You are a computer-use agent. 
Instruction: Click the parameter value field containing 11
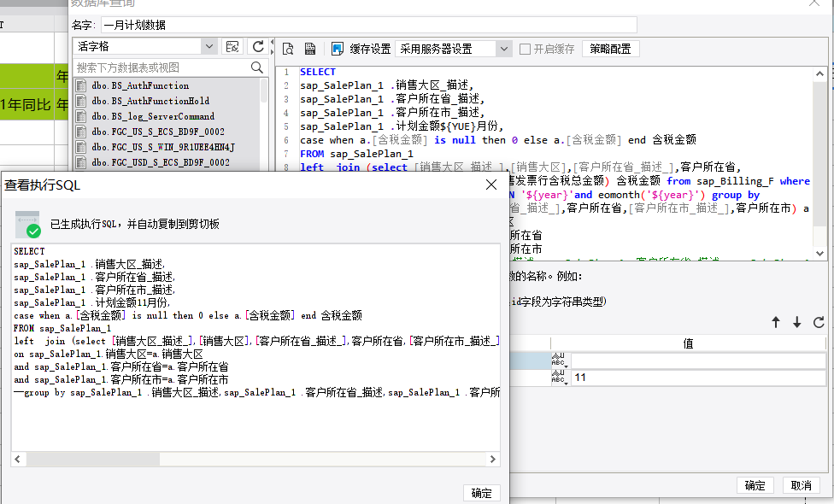(x=698, y=378)
